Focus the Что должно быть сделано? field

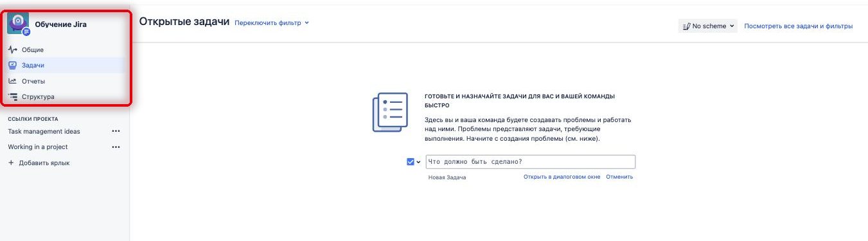530,162
